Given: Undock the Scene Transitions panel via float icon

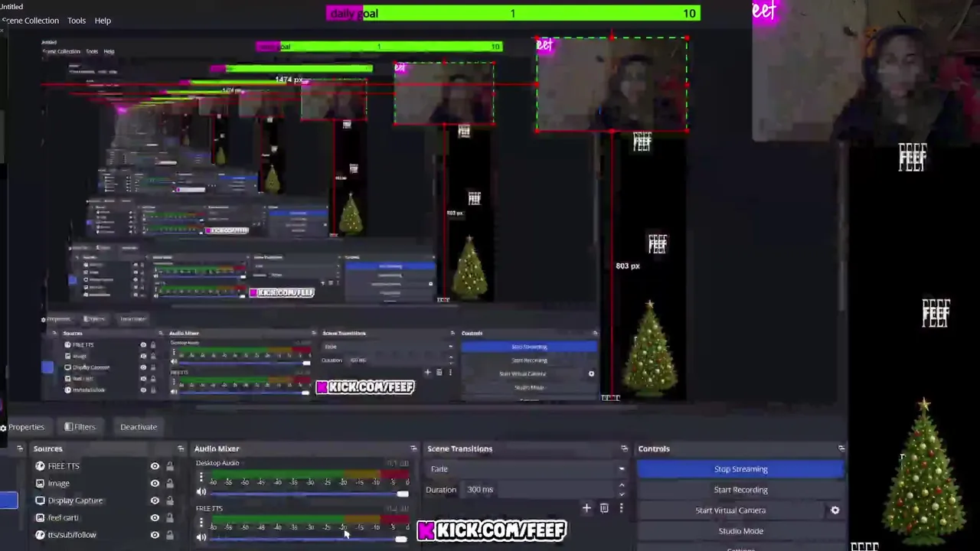Looking at the screenshot, I should pyautogui.click(x=624, y=448).
